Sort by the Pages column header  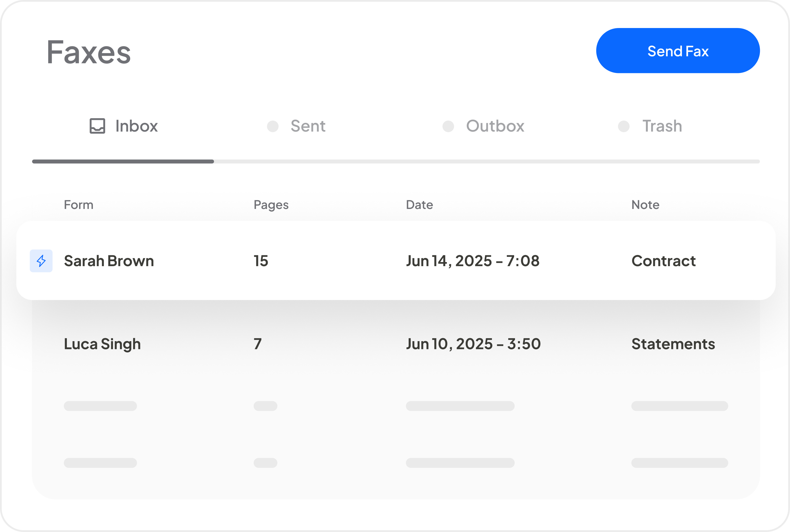point(271,205)
